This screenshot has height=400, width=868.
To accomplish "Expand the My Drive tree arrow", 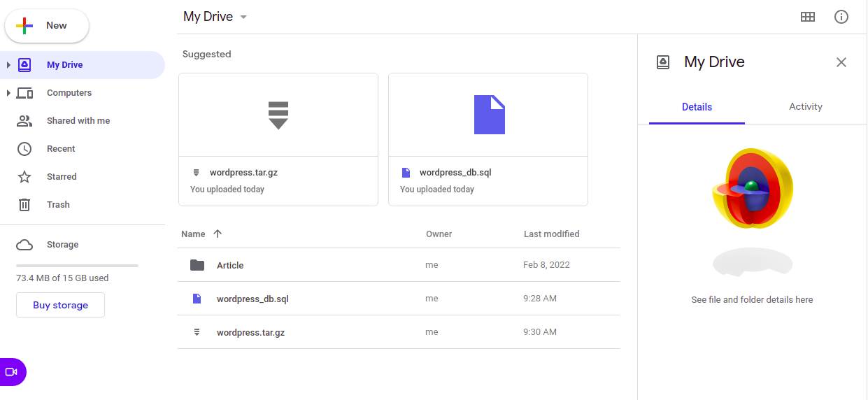I will click(8, 65).
